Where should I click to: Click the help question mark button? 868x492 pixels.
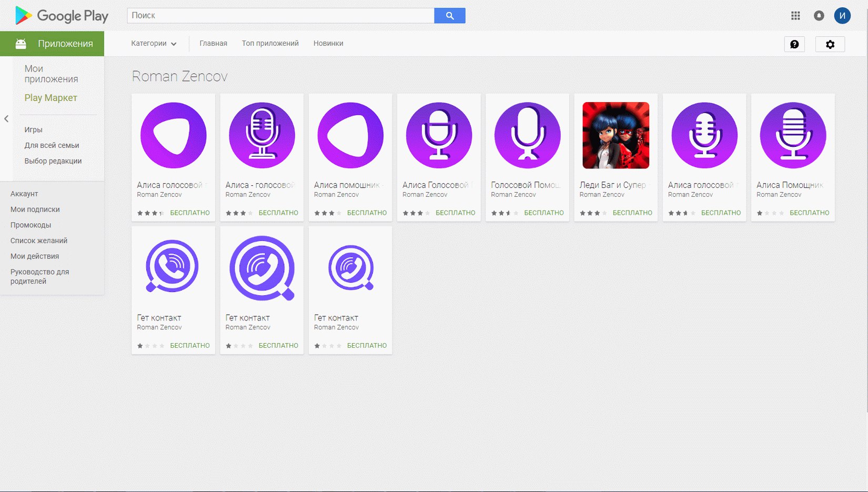pyautogui.click(x=794, y=44)
